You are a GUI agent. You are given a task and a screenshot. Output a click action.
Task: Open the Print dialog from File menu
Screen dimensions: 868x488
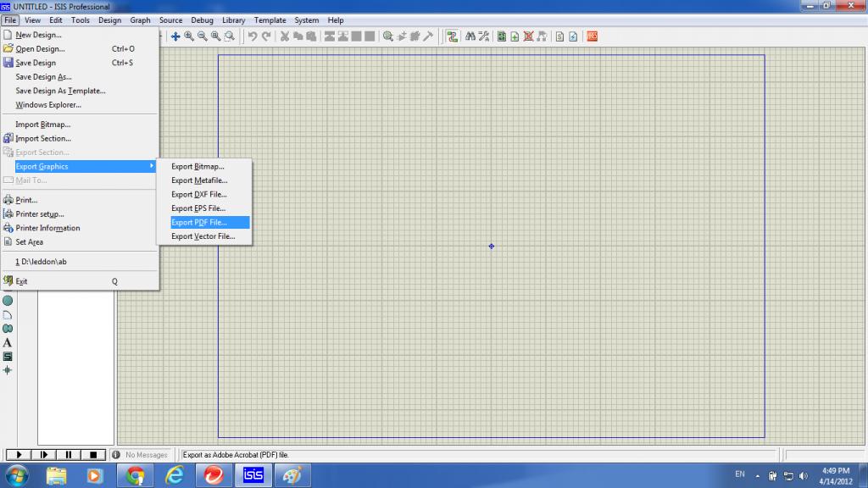click(x=26, y=200)
